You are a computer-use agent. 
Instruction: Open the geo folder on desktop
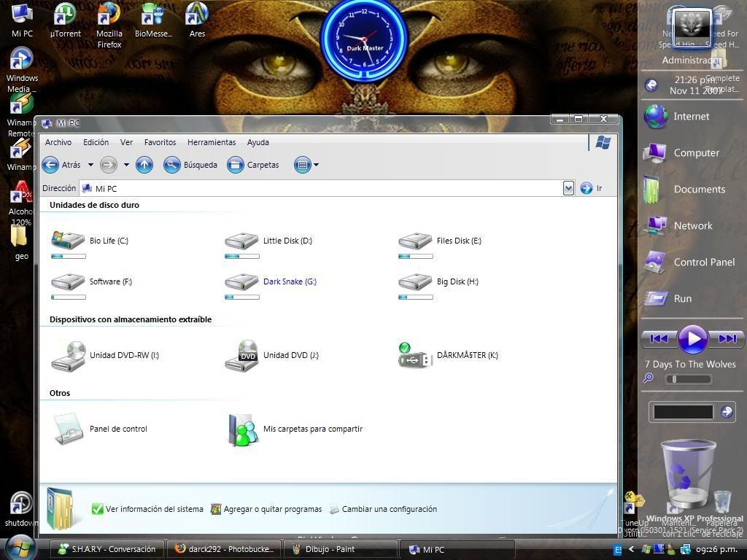[x=21, y=243]
